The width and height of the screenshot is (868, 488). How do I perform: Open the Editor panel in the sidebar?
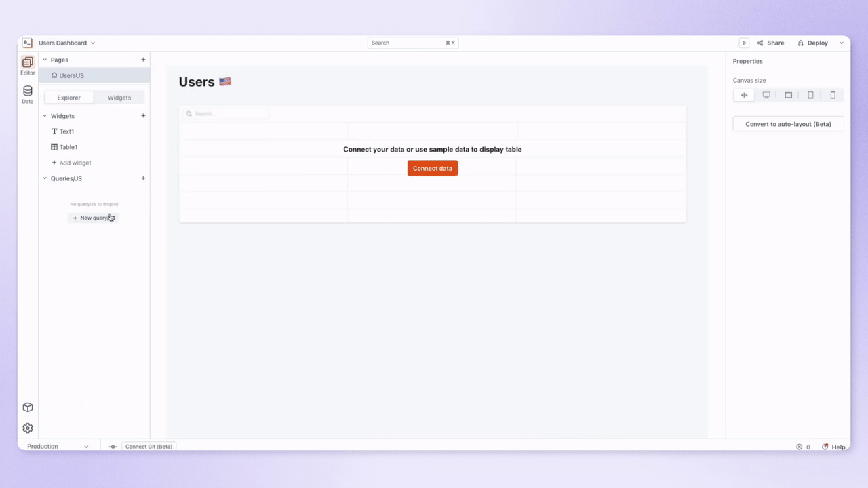click(x=27, y=64)
